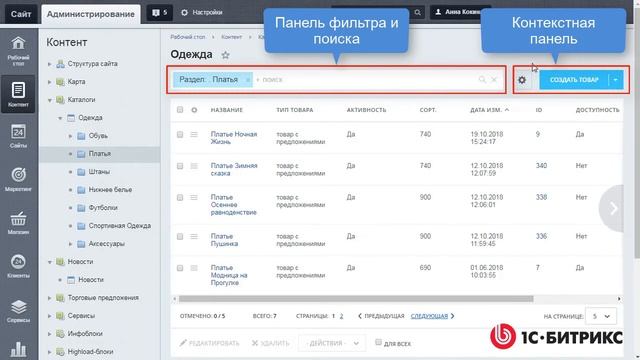Screen dimensions: 640x360
Task: Open row menu for Платье Ночная Жизнь
Action: click(x=194, y=134)
